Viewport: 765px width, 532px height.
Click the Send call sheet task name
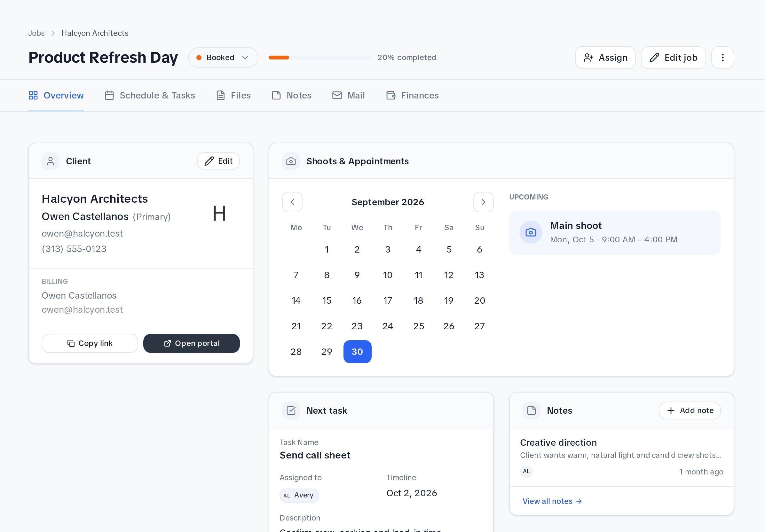pos(315,455)
